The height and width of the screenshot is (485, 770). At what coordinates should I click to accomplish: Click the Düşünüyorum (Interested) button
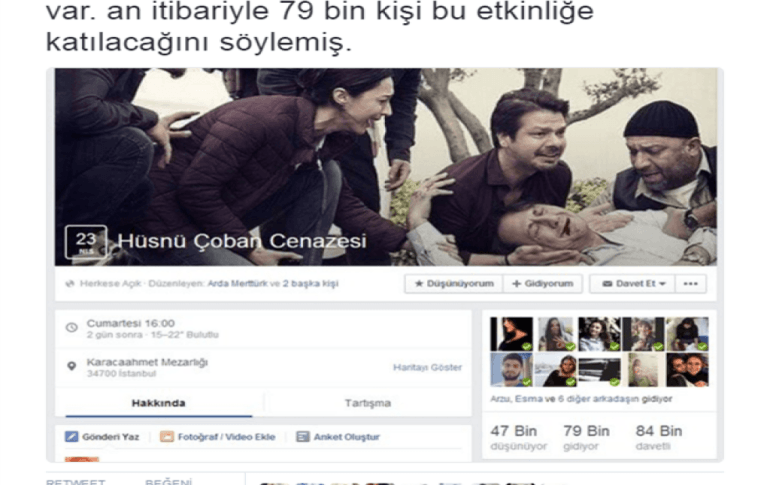coord(454,284)
